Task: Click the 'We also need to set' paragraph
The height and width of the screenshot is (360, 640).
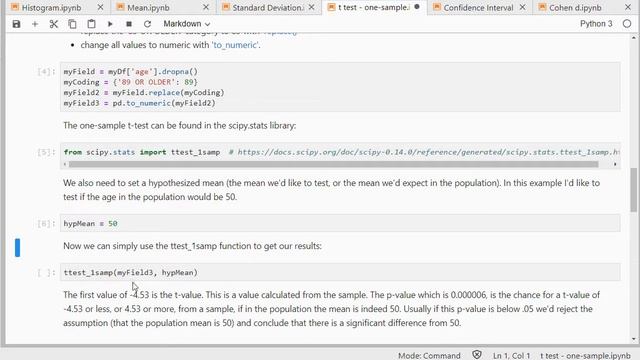Action: click(x=331, y=190)
